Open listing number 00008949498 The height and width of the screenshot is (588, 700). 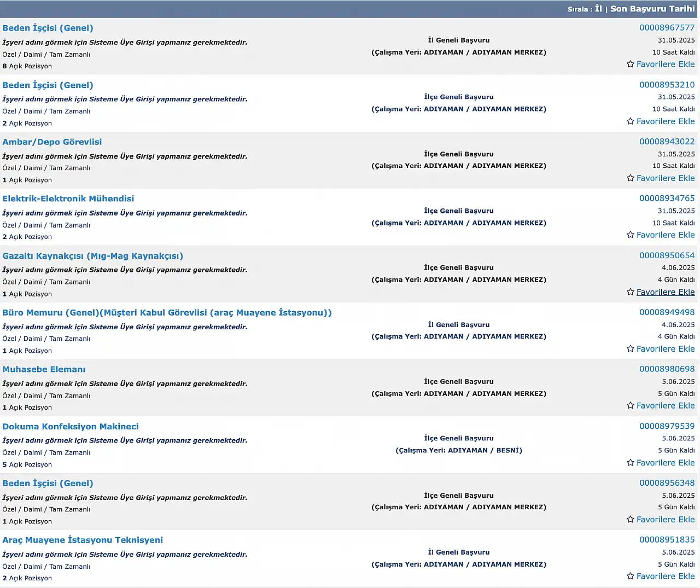[x=667, y=312]
